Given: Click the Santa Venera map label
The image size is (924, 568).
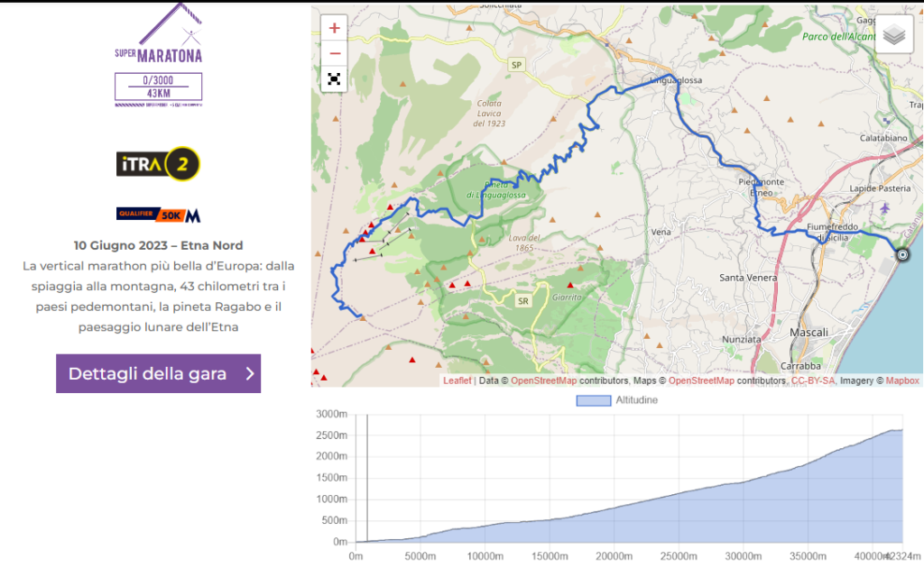Looking at the screenshot, I should point(748,278).
